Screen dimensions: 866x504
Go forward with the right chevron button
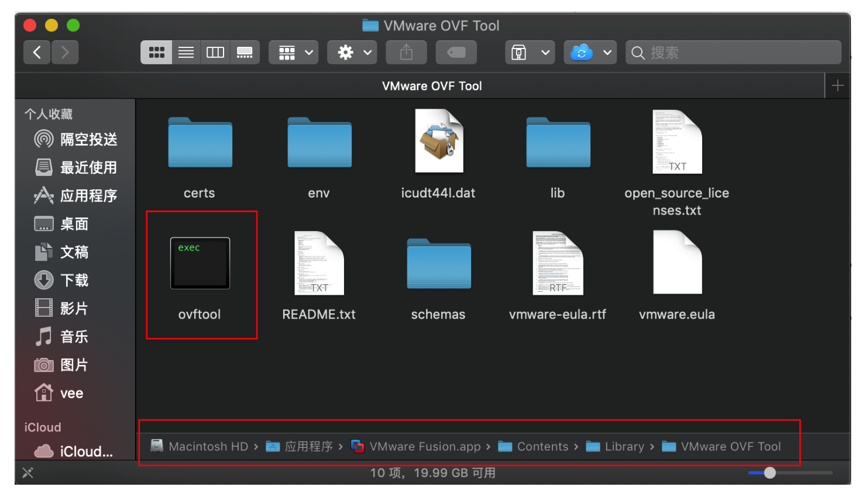pyautogui.click(x=65, y=53)
